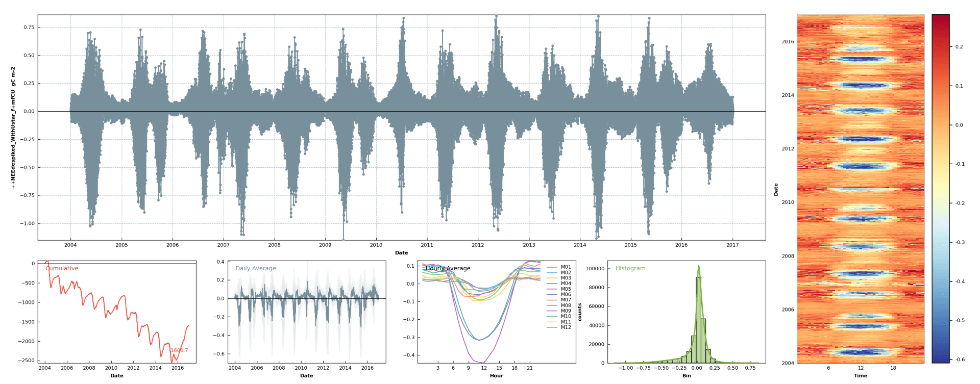This screenshot has height=384, width=980.
Task: Click the 100000 tick on histogram y-axis
Action: (595, 269)
